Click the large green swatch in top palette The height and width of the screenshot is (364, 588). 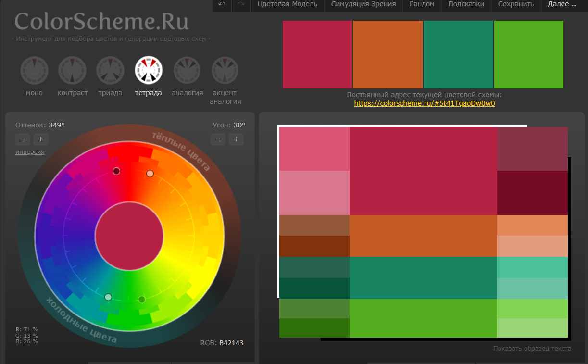coord(528,54)
